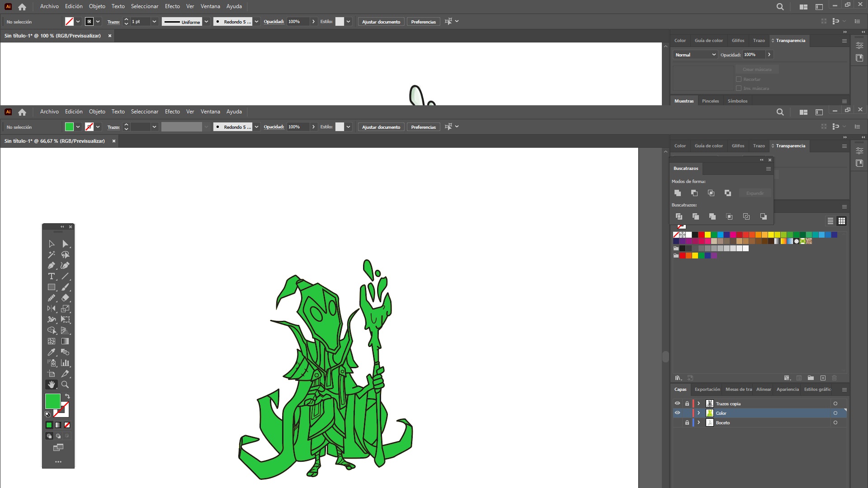
Task: Select the Scale tool
Action: 65,309
